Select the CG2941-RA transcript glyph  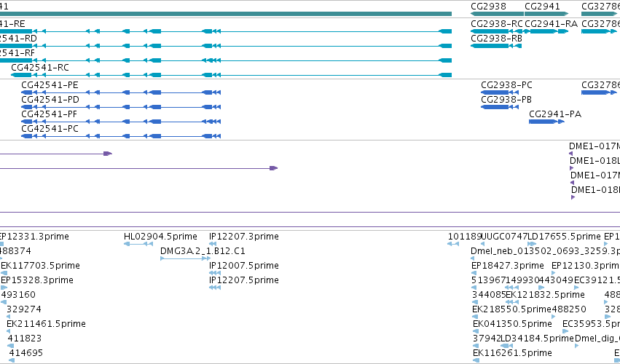click(546, 31)
